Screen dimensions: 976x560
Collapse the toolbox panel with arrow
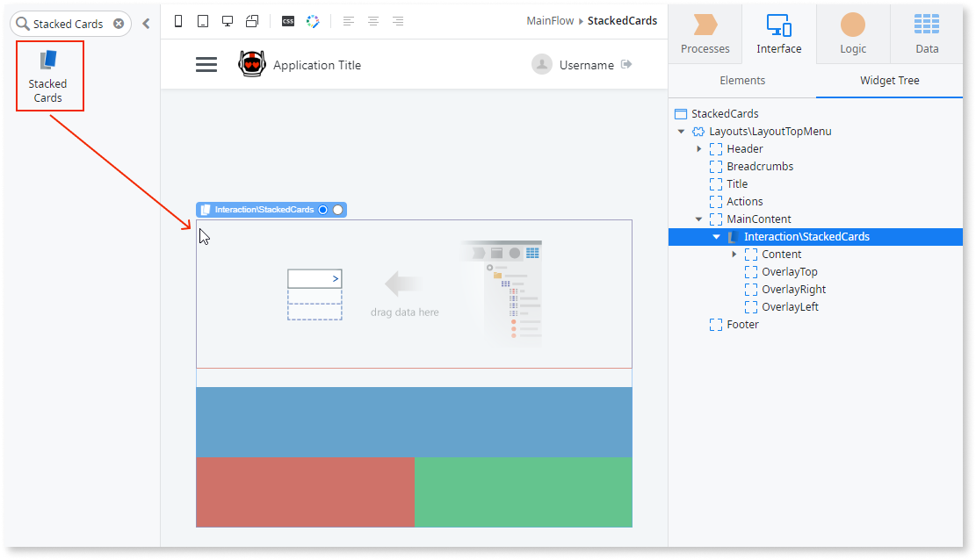[146, 24]
